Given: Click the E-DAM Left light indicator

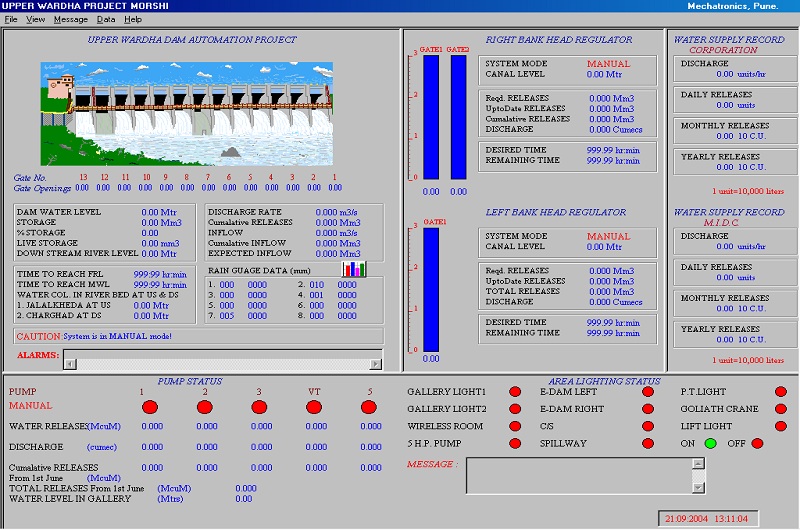Looking at the screenshot, I should (x=647, y=392).
